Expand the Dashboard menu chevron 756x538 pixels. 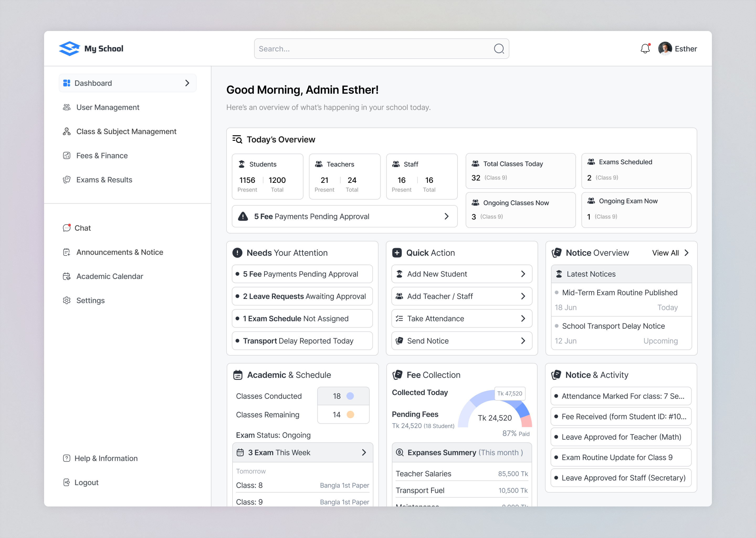187,83
